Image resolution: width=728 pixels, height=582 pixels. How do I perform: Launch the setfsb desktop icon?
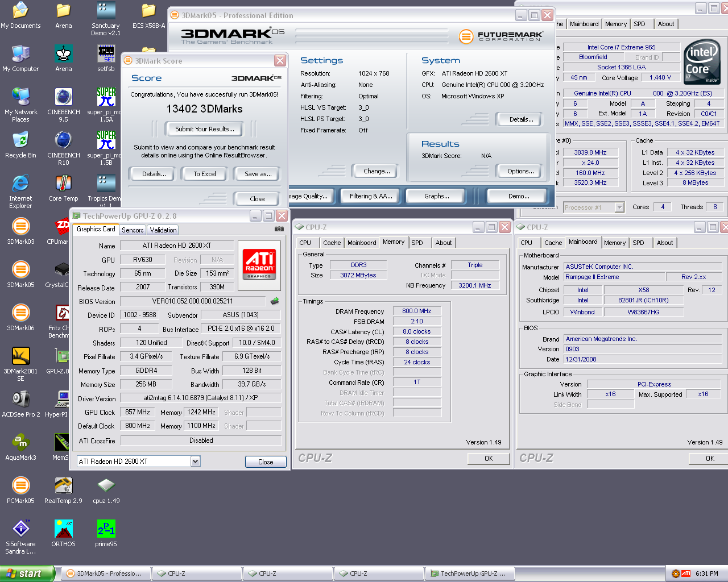click(x=106, y=59)
